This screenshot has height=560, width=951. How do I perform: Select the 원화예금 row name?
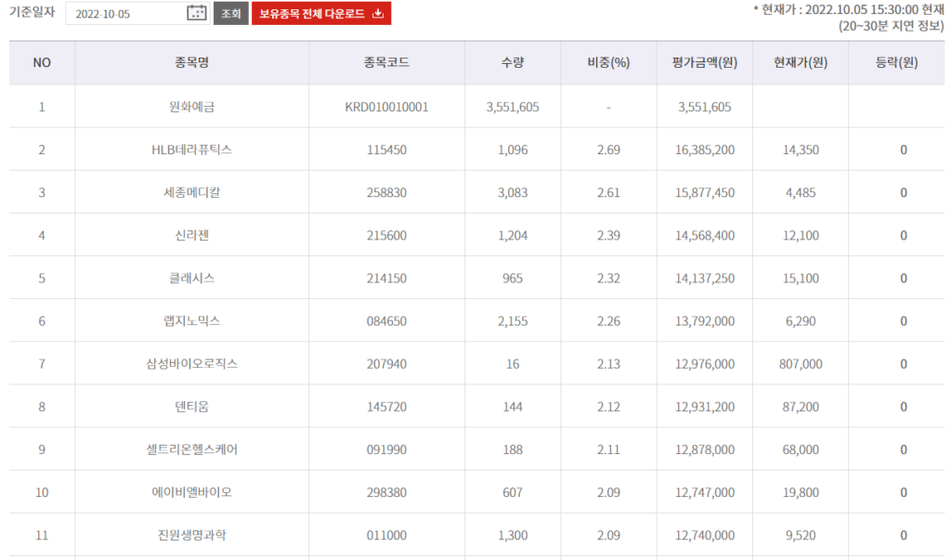[191, 107]
